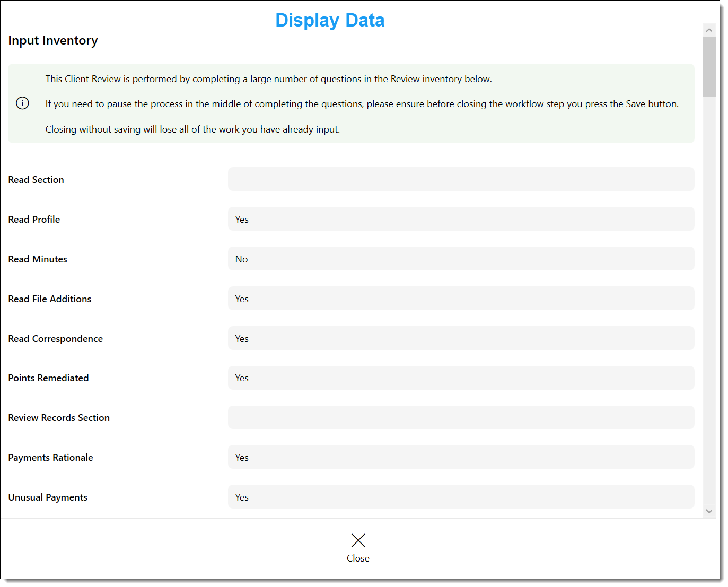Select the Points Remediated answer field

461,378
